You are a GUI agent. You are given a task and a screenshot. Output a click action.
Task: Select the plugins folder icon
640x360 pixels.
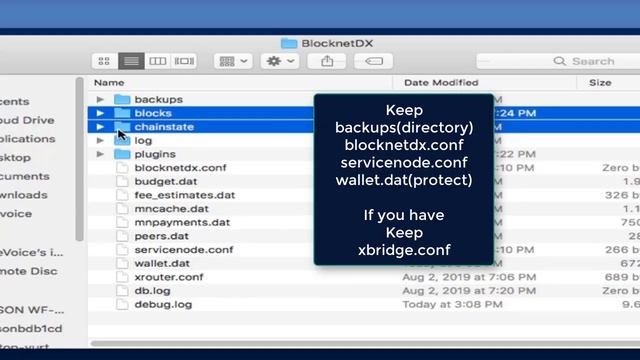(x=122, y=154)
